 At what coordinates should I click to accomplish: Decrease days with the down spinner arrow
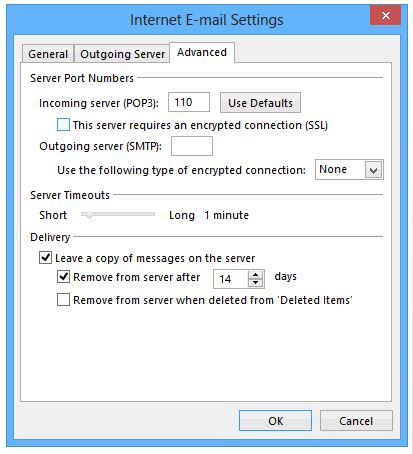(255, 283)
